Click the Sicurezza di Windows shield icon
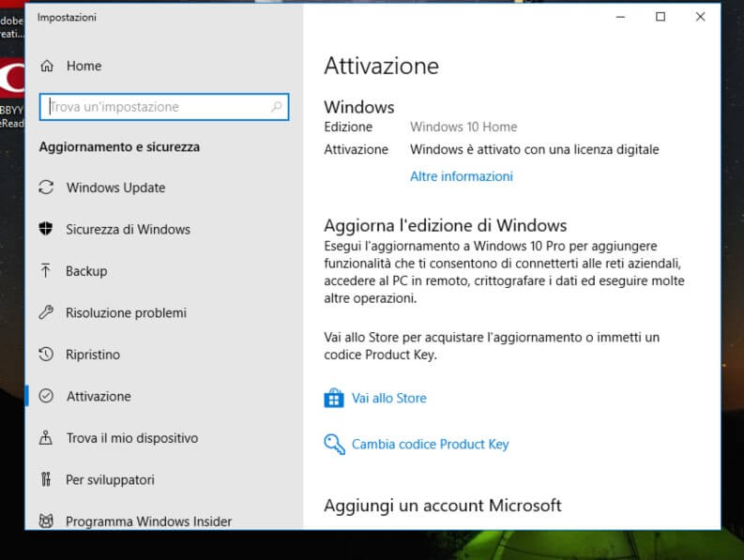 point(46,229)
